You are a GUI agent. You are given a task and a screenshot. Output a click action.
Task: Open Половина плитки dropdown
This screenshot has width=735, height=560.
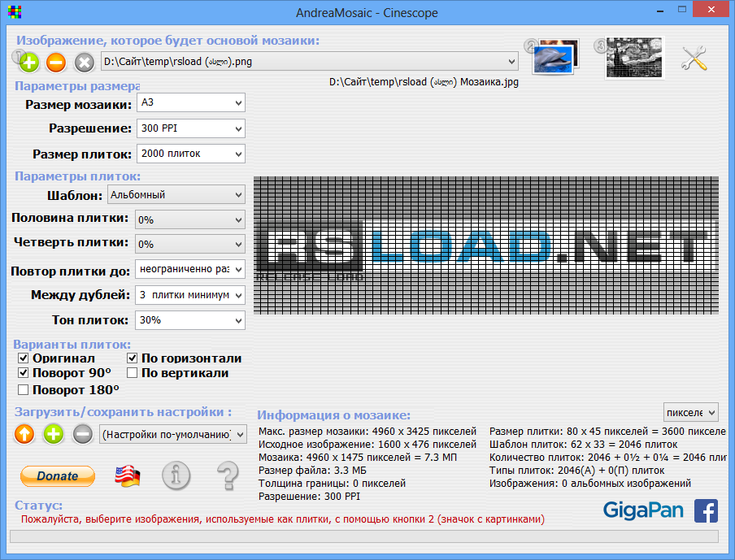(189, 219)
